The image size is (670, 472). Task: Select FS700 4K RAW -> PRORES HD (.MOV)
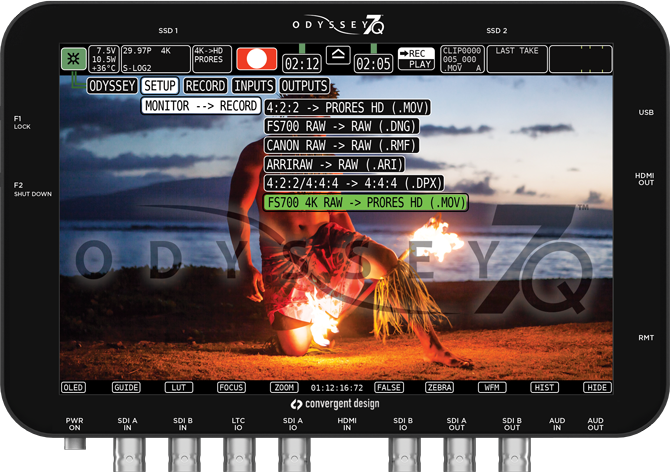click(x=366, y=202)
